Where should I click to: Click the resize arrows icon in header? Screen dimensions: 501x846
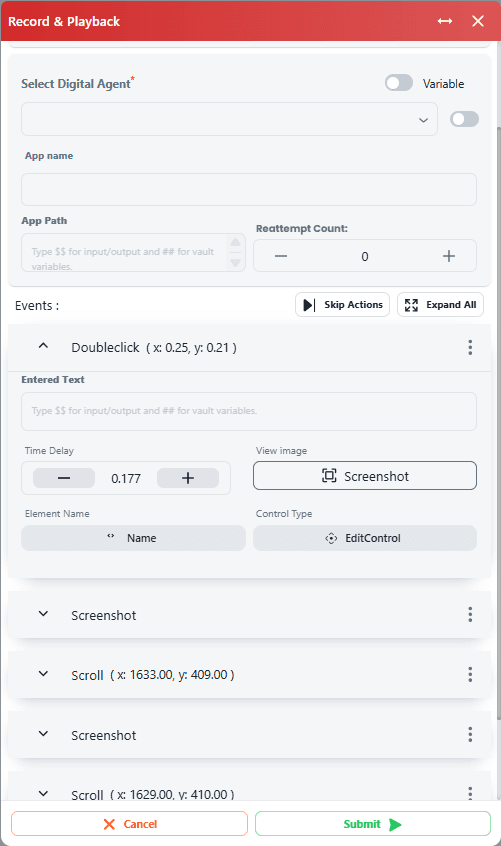pyautogui.click(x=444, y=21)
